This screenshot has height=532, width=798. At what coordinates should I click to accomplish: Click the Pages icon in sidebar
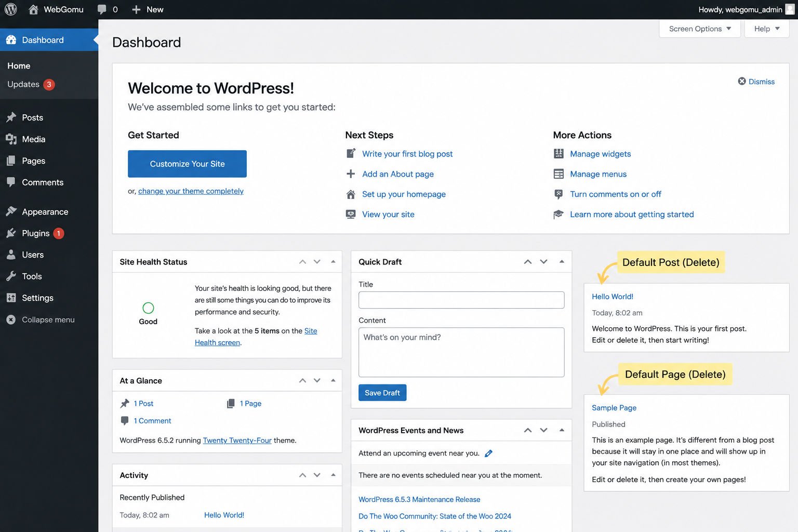[x=11, y=161]
